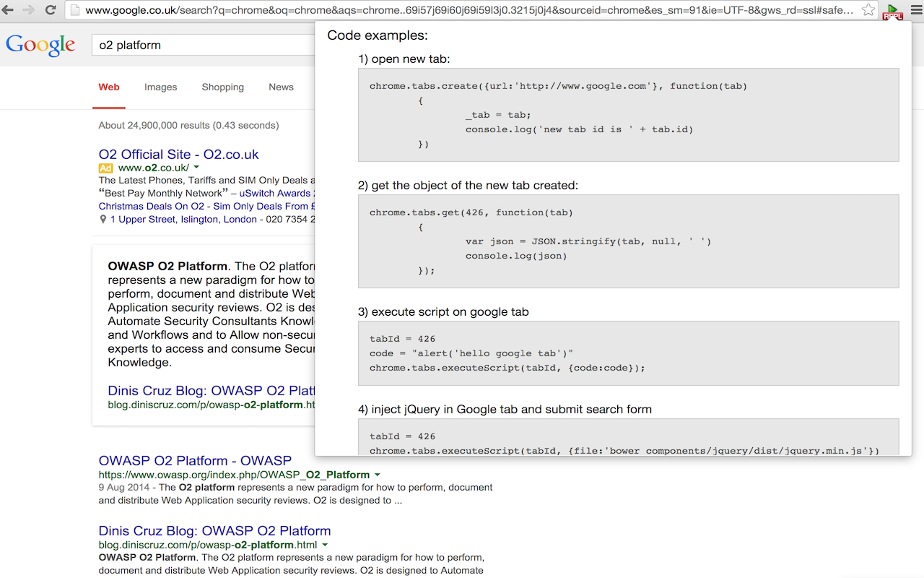This screenshot has height=578, width=924.
Task: Open the featured snippet Dinis Cruz Blog link
Action: coord(212,391)
